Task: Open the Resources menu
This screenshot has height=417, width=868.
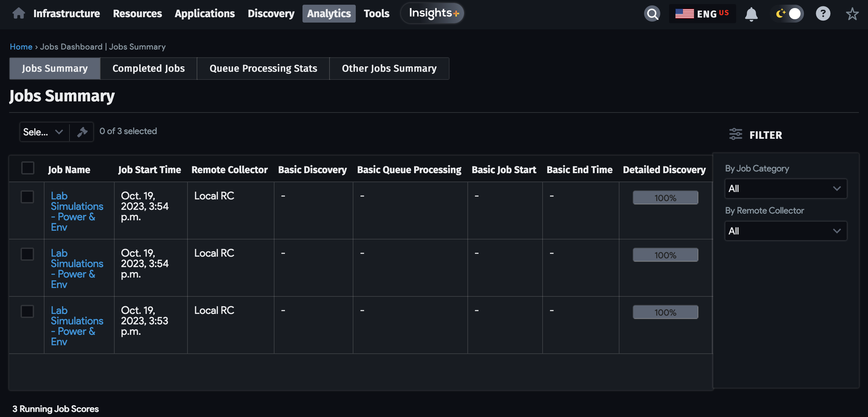Action: 137,13
